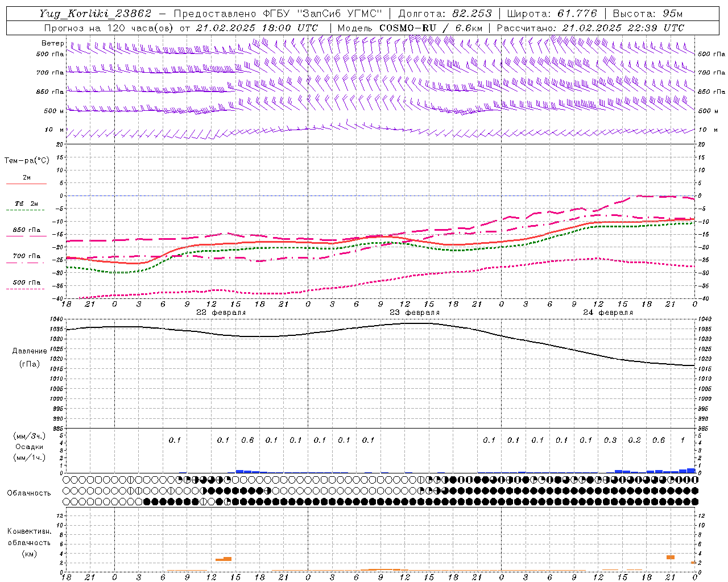Click the '500 м' wind level label on left

pyautogui.click(x=54, y=111)
